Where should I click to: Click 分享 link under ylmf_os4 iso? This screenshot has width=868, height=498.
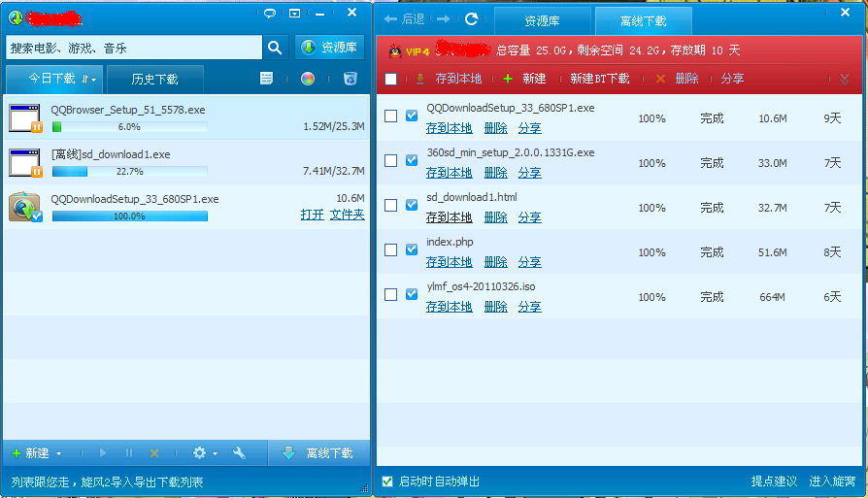[530, 307]
